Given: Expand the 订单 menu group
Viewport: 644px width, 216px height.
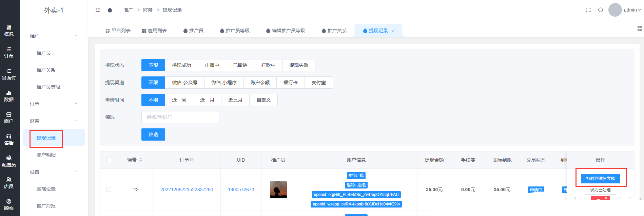Looking at the screenshot, I should (x=54, y=104).
